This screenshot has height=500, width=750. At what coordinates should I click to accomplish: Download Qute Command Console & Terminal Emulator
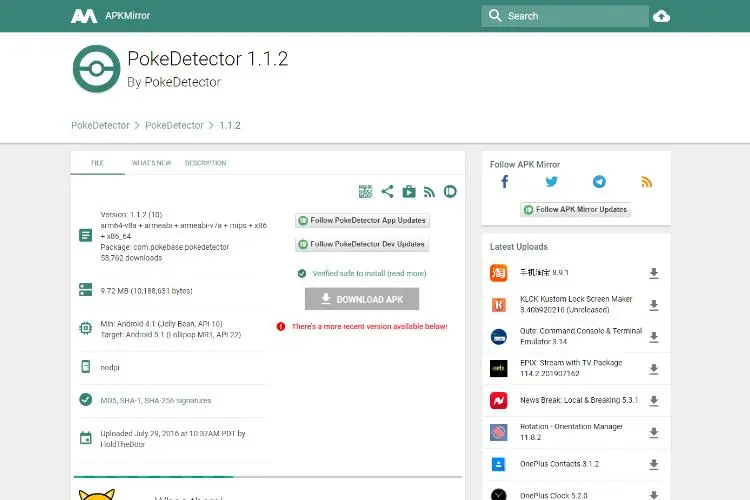tap(654, 337)
